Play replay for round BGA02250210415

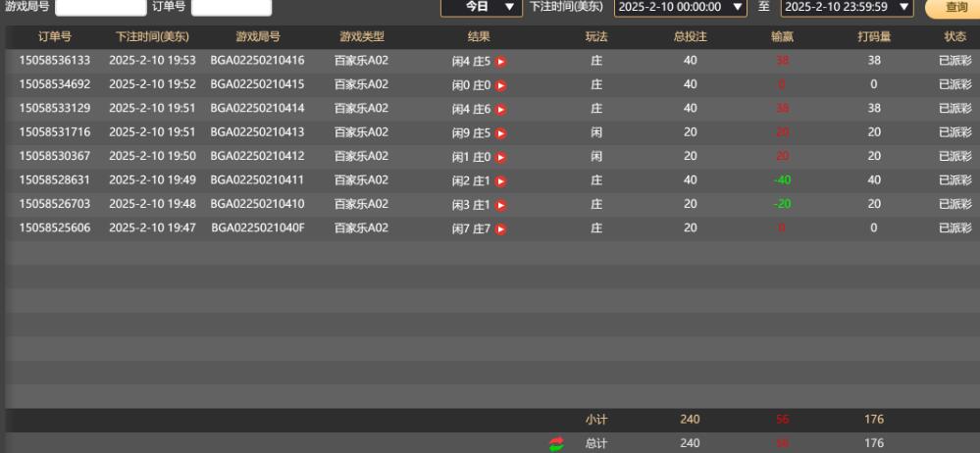click(x=500, y=85)
